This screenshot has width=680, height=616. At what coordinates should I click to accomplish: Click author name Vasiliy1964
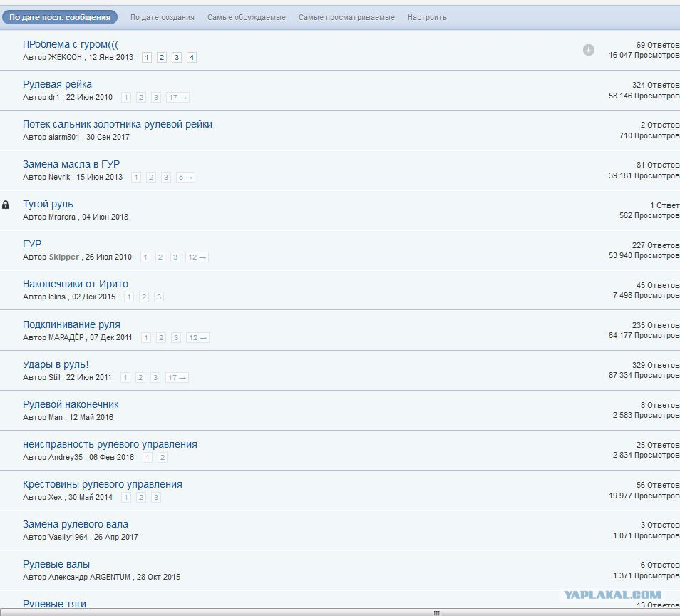click(68, 537)
